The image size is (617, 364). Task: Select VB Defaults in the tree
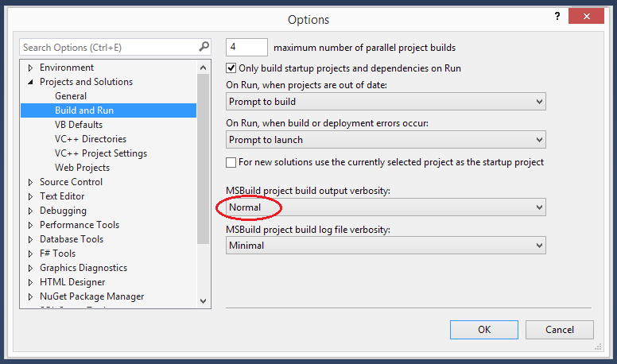click(78, 125)
